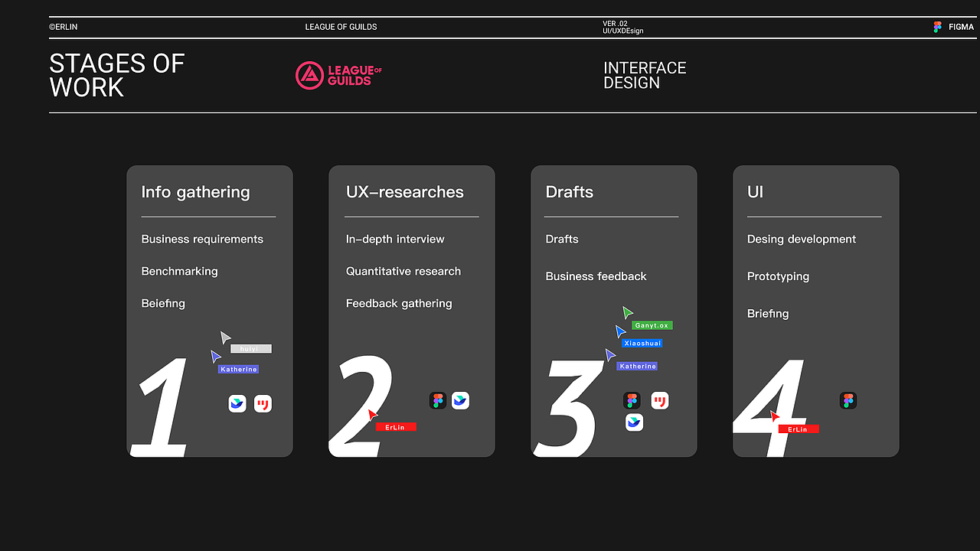Select the ErLin name tag in UX-researches card
Screen dimensions: 980x551
(396, 427)
